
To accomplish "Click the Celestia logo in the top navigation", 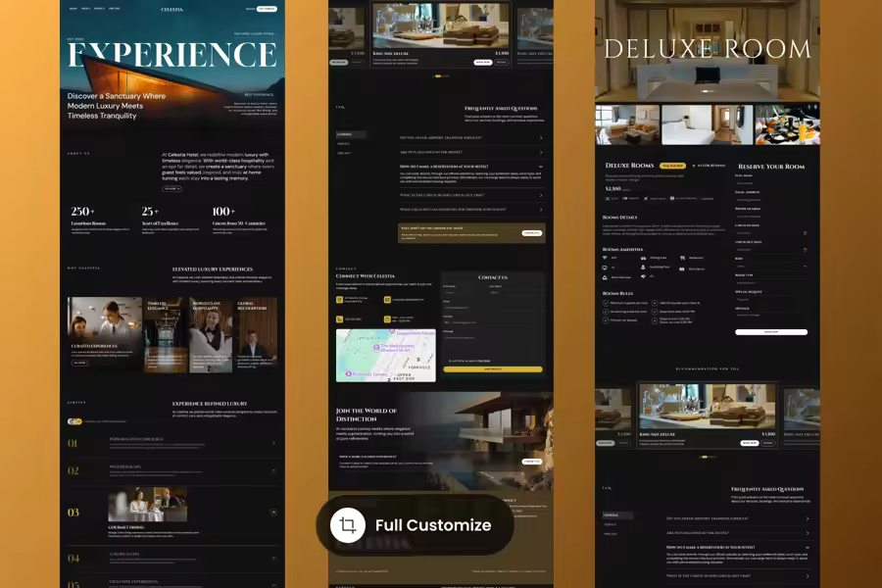I will coord(171,9).
